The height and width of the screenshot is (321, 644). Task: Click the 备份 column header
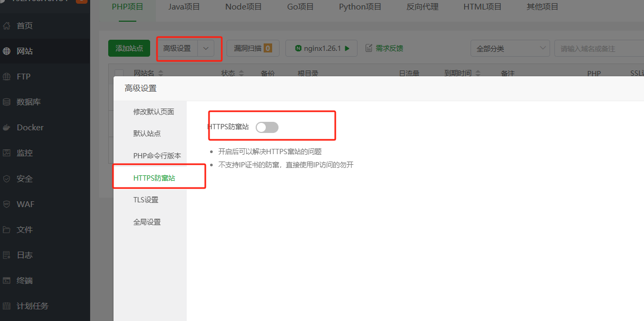coord(268,74)
